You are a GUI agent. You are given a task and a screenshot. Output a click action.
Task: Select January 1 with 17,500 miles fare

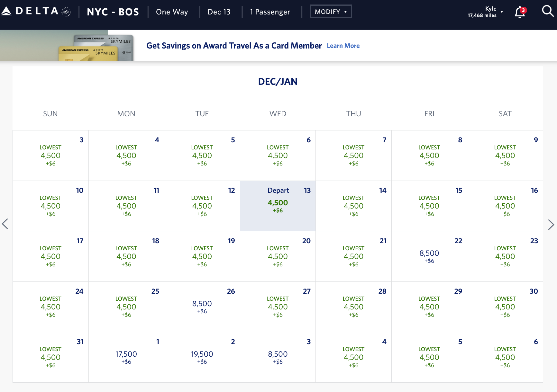tap(126, 357)
